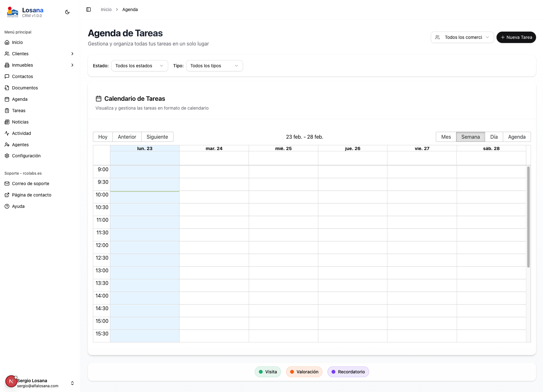Screen dimensions: 543x392
Task: Switch calendar to Mes view
Action: [446, 137]
